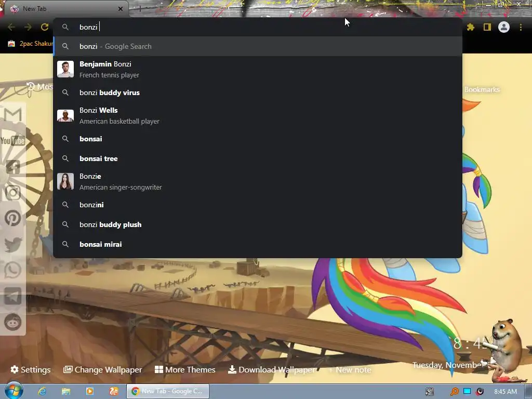Viewport: 532px width, 399px height.
Task: Choose the Bonzi Wells suggestion
Action: click(x=258, y=116)
